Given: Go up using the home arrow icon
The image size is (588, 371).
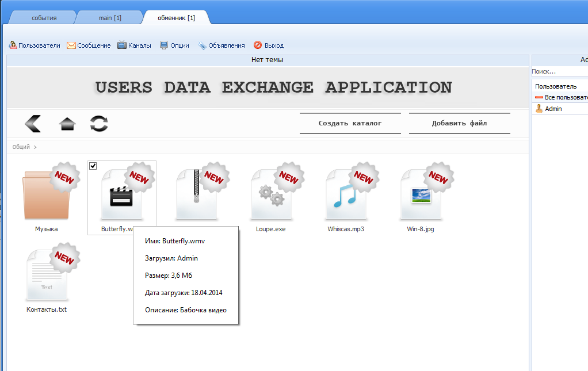Looking at the screenshot, I should (x=67, y=124).
